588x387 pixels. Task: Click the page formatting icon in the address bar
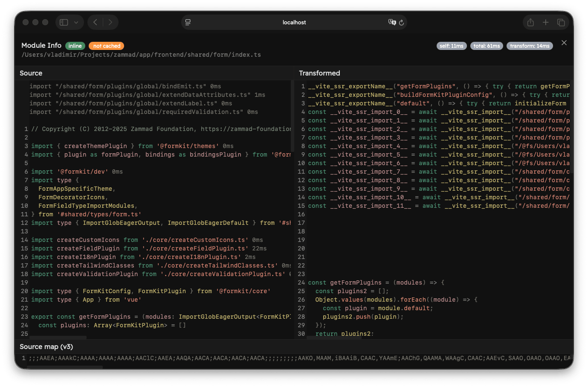point(188,22)
